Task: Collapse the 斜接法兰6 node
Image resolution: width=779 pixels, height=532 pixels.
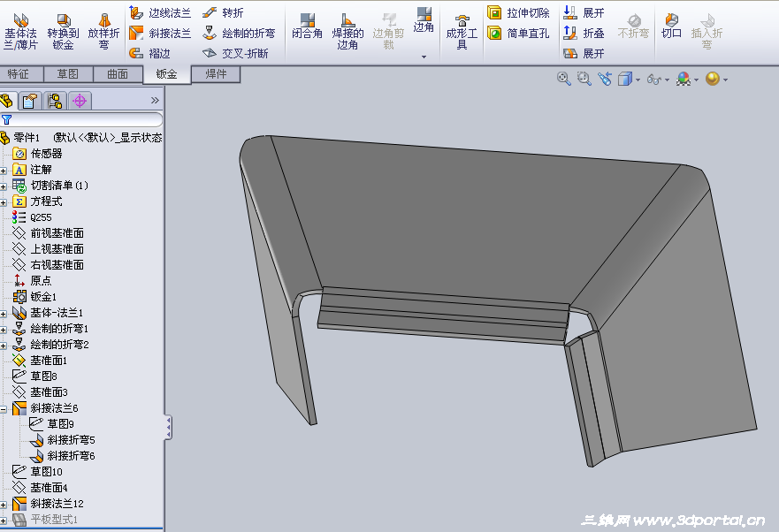Action: tap(3, 409)
